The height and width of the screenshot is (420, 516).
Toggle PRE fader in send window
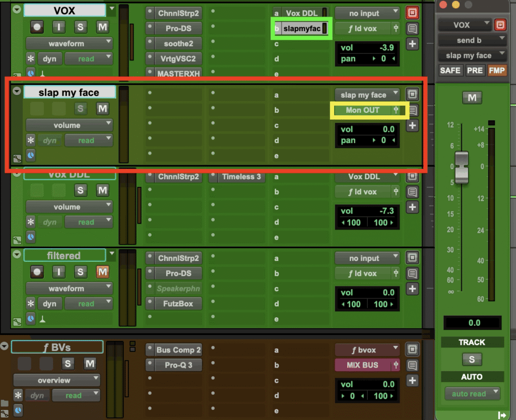tap(475, 71)
